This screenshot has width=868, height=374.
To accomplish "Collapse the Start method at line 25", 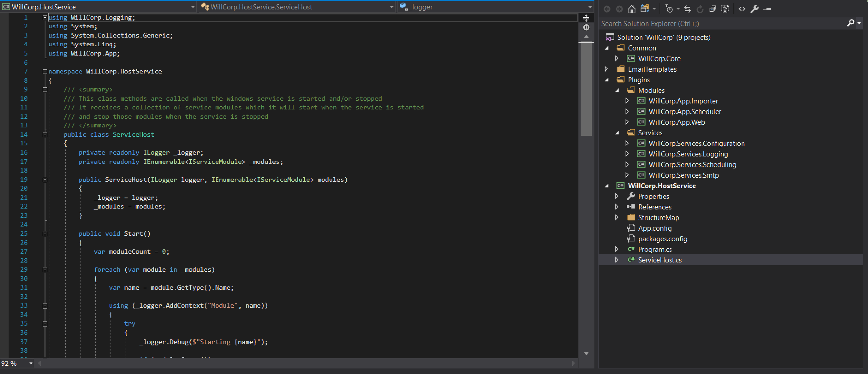I will click(45, 234).
